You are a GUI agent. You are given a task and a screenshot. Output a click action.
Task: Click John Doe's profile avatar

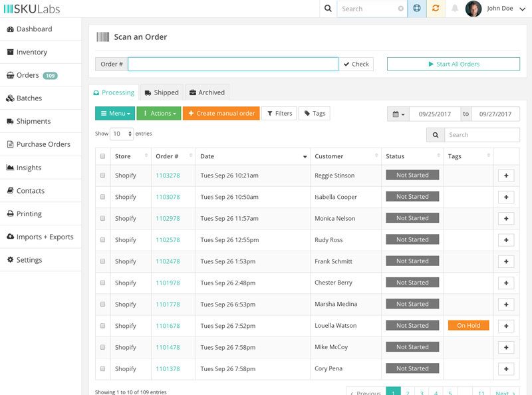[473, 9]
